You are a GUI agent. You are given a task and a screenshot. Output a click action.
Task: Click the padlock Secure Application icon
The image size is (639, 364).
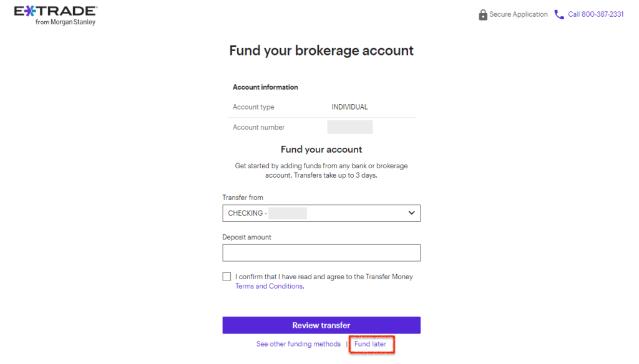coord(482,15)
